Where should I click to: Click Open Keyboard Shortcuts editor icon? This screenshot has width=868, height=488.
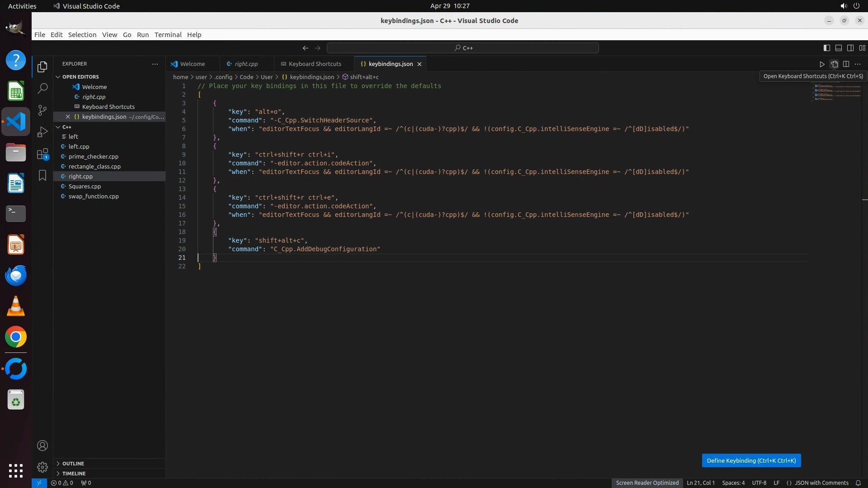(834, 64)
